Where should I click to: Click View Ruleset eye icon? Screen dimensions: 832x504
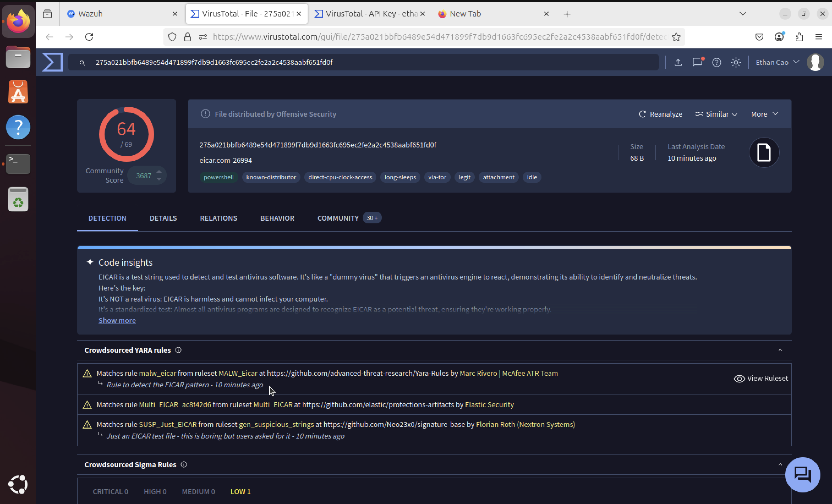(x=739, y=379)
